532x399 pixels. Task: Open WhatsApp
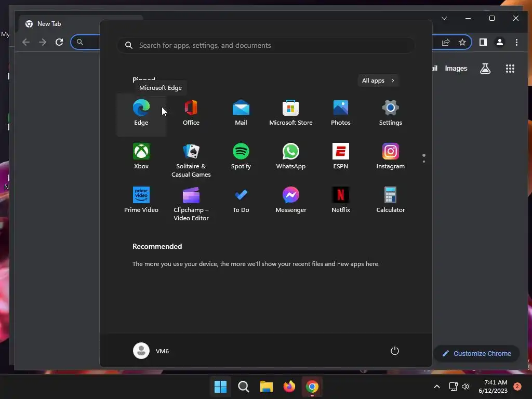pos(291,158)
